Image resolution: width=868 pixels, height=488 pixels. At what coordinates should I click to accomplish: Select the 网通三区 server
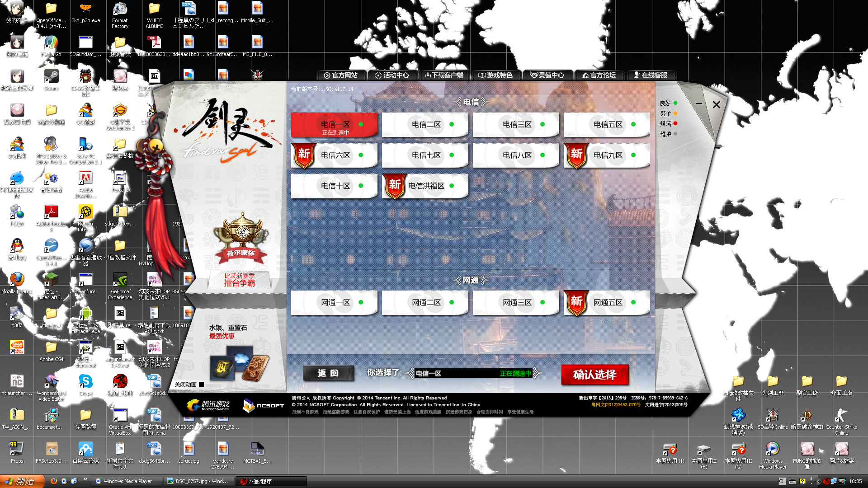516,302
